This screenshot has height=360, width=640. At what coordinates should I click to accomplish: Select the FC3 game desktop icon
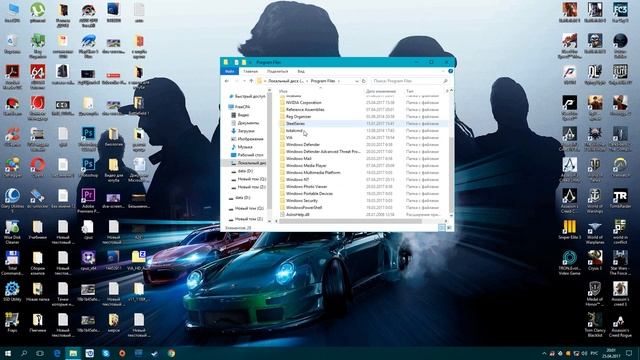(x=620, y=12)
